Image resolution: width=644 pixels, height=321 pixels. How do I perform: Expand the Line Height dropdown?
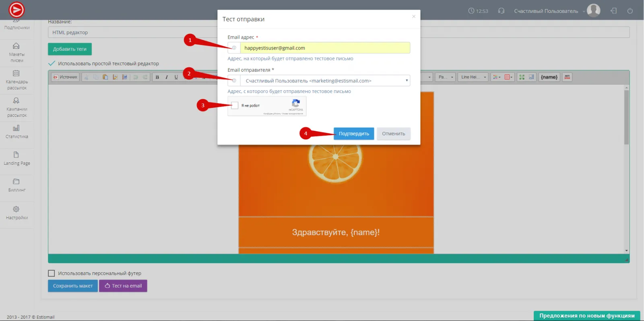pos(473,77)
